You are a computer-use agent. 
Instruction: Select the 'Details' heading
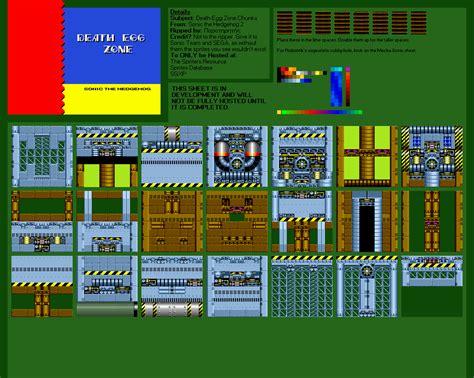click(180, 12)
